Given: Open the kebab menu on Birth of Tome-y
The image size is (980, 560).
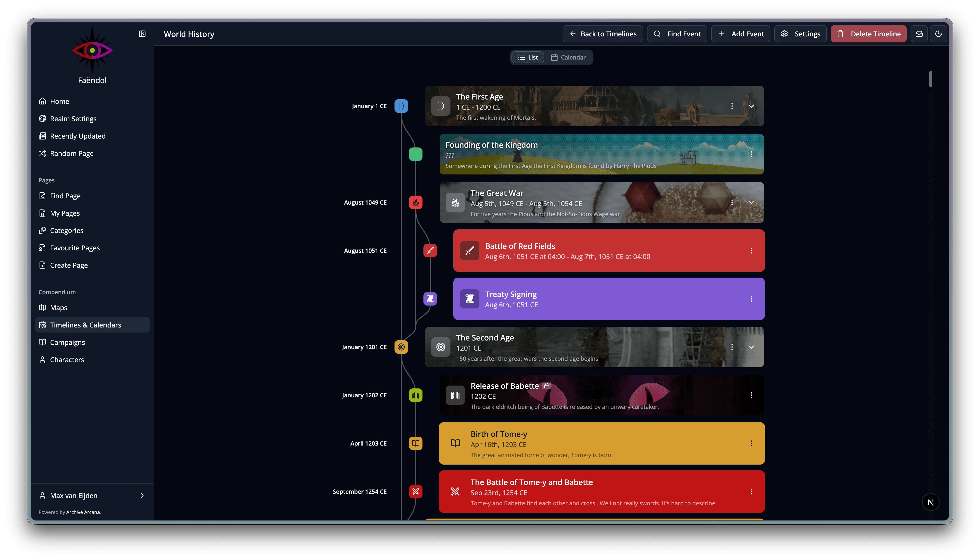Looking at the screenshot, I should click(x=751, y=443).
